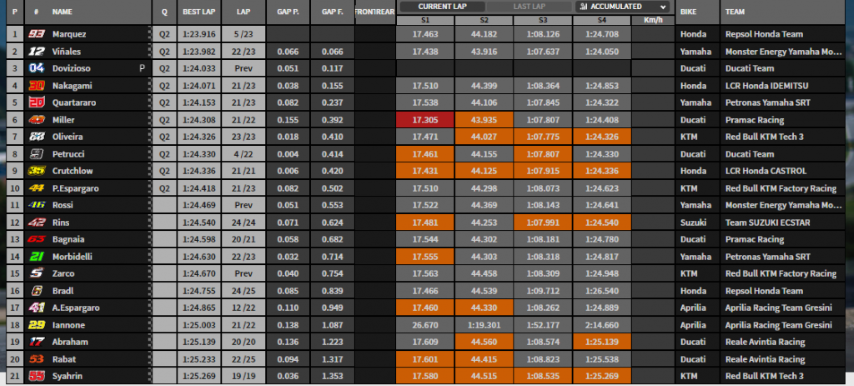Click the S1 sector column header
Screen dimensions: 854x386
[425, 20]
